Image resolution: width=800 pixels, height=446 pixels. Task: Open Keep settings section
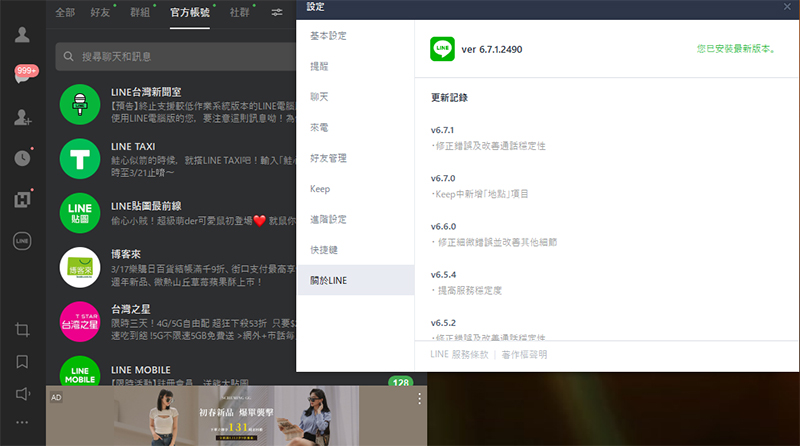tap(356, 189)
